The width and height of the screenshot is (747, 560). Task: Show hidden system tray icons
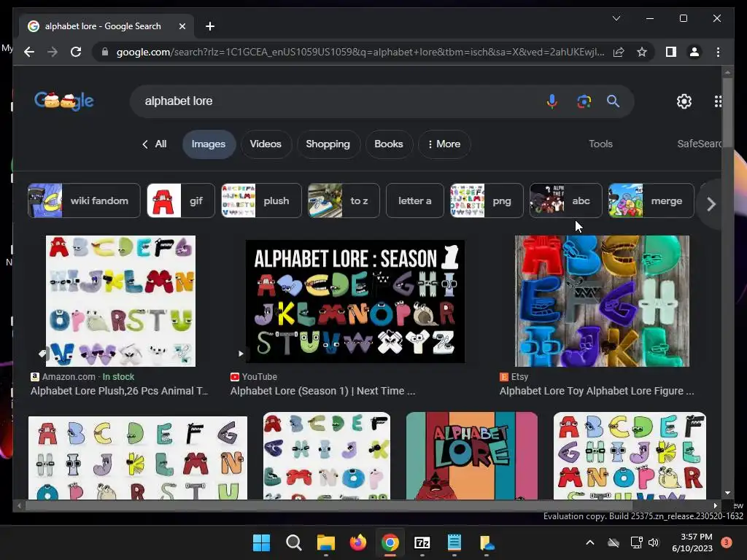pyautogui.click(x=589, y=542)
